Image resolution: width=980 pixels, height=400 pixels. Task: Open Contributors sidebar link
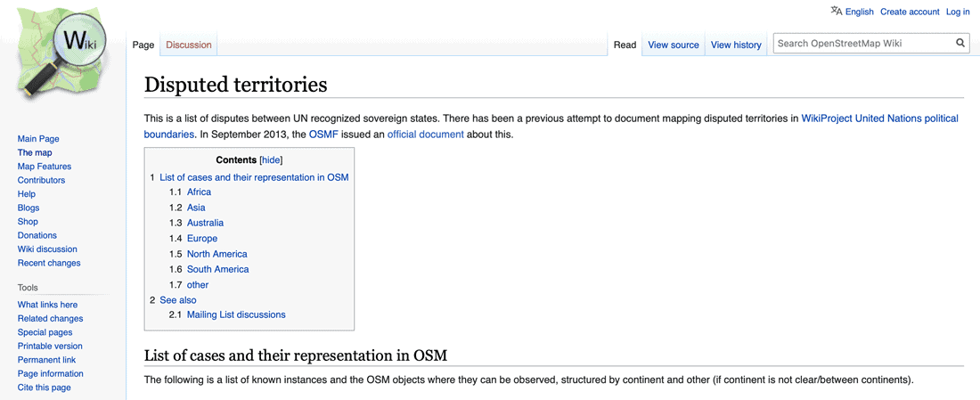point(41,180)
